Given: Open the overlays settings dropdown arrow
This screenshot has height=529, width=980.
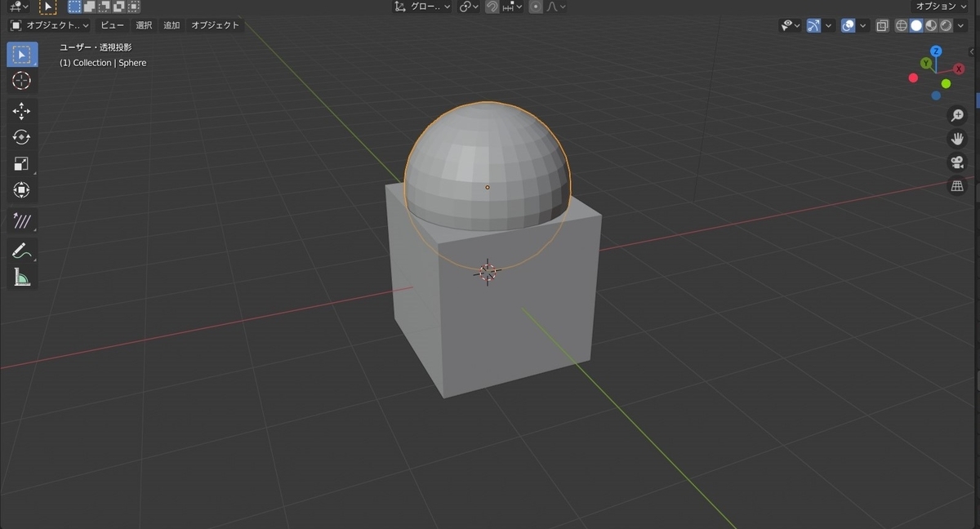Looking at the screenshot, I should click(862, 25).
